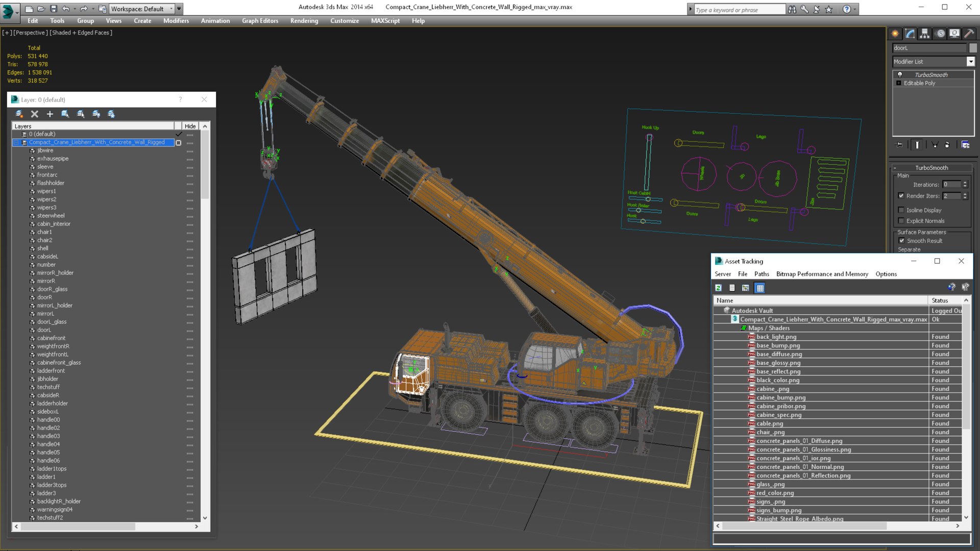Click Tree View icon in Asset Tracking toolbar
Screen dimensions: 980x551
pyautogui.click(x=746, y=288)
